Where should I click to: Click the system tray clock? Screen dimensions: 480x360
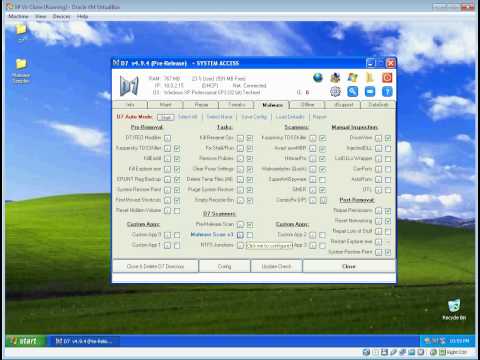(x=459, y=341)
